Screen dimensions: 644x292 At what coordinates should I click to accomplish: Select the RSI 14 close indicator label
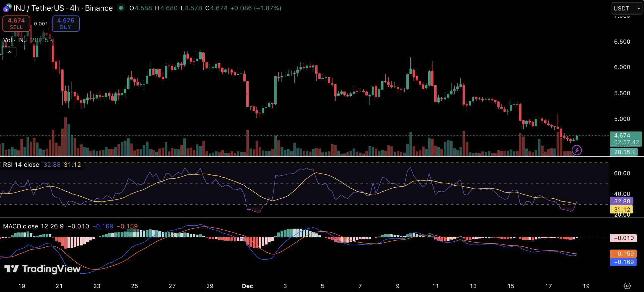click(21, 165)
